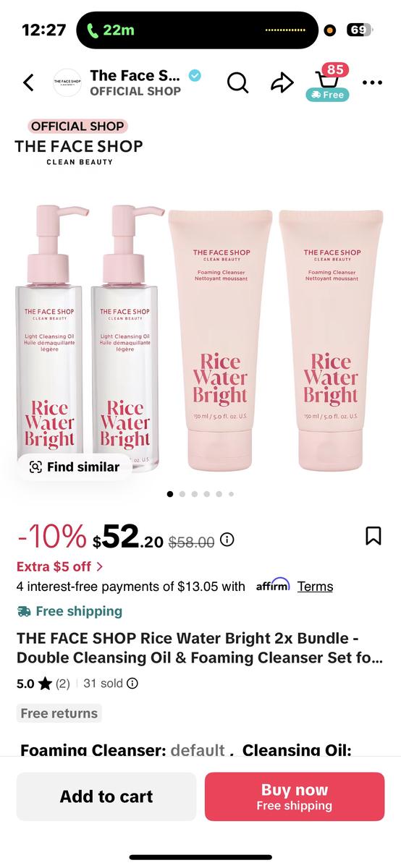Open the 5.0 star rating reviews

click(x=43, y=683)
